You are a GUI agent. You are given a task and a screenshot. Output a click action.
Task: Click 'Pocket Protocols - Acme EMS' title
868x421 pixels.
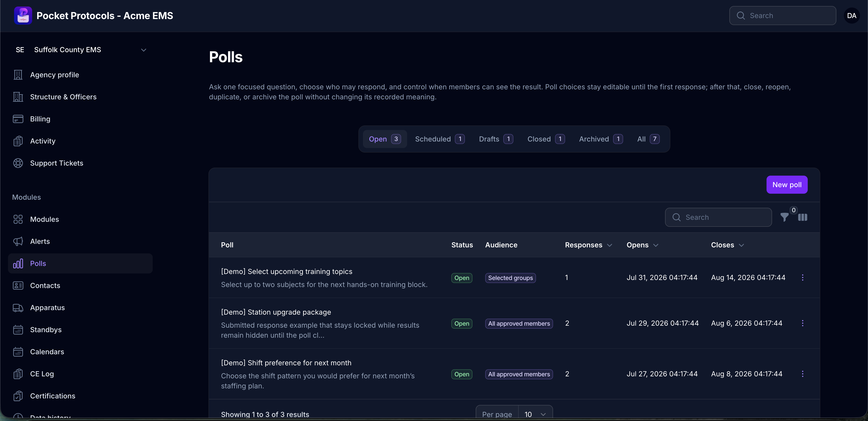(x=105, y=16)
